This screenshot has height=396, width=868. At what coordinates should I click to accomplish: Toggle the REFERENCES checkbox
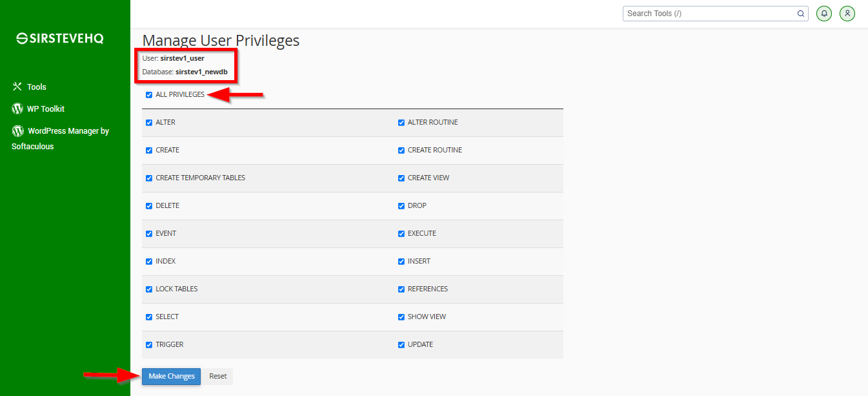click(x=401, y=289)
